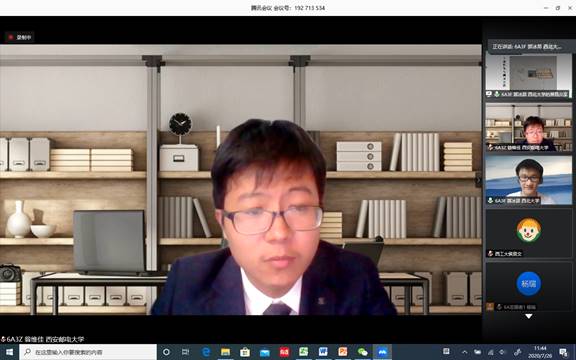
Task: Collapse the participant video side panel
Action: [478, 180]
